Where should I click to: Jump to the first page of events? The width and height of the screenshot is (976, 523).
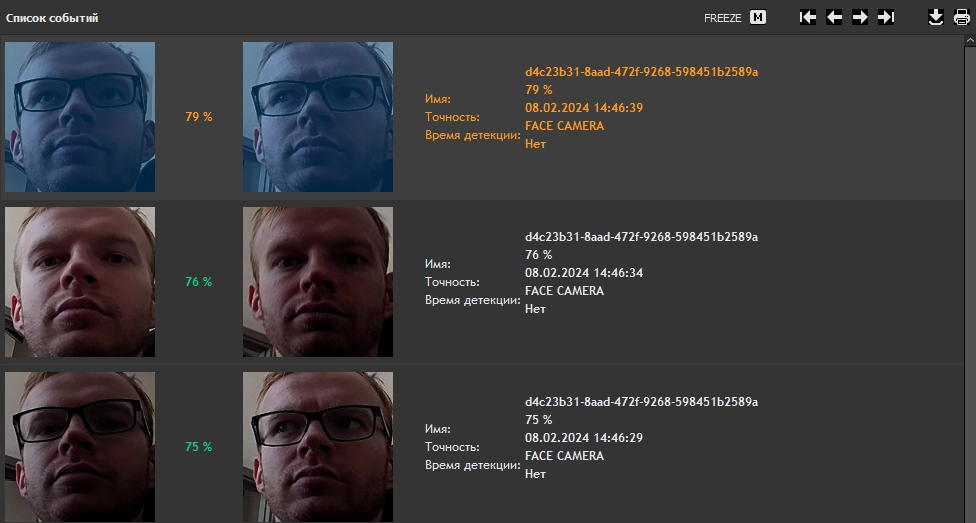(x=807, y=17)
